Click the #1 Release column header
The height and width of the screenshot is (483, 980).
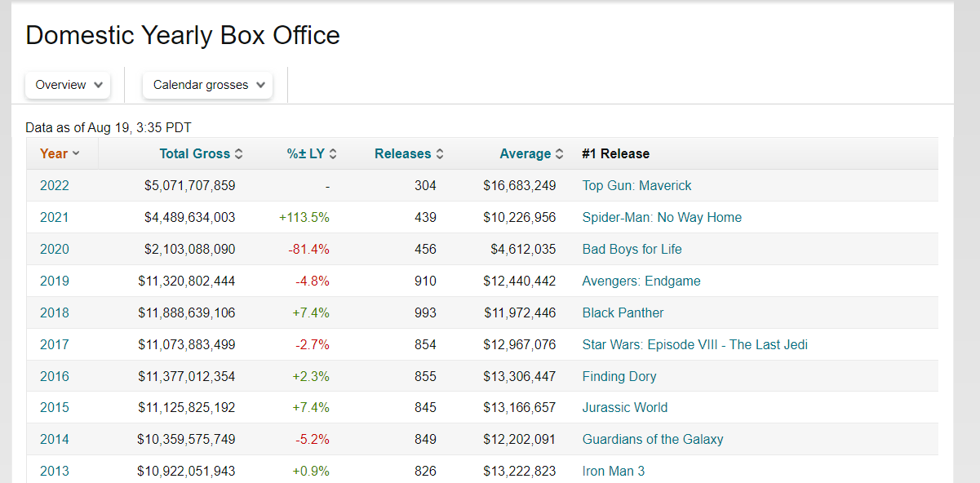(616, 153)
